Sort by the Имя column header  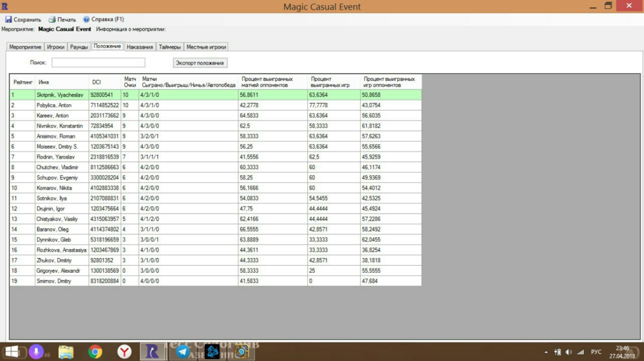coord(61,82)
